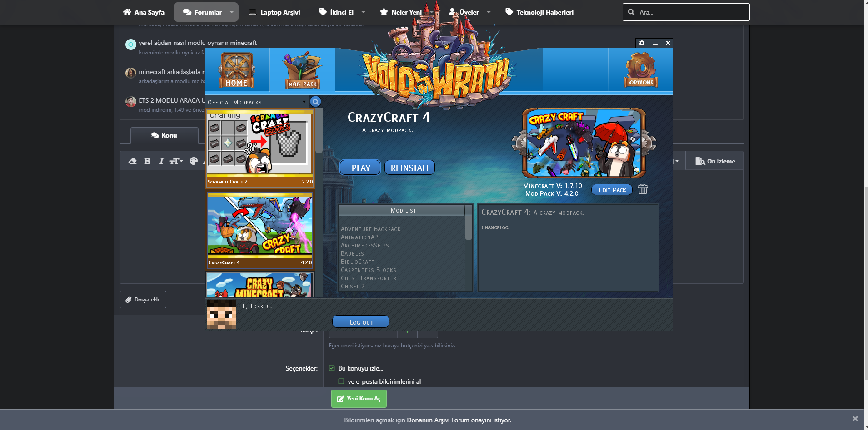This screenshot has height=430, width=868.
Task: Click the modpack list scrollbar in launcher
Action: click(x=319, y=132)
